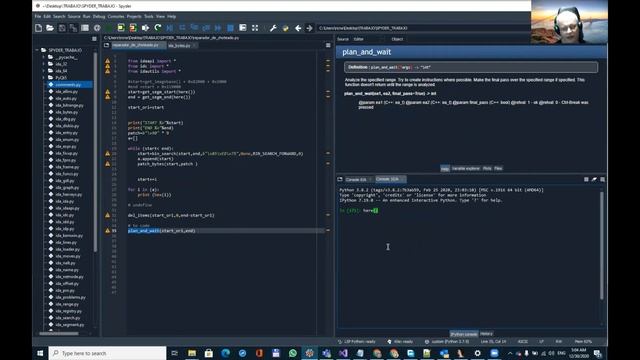Click the console vertical scrollbar

point(602,245)
